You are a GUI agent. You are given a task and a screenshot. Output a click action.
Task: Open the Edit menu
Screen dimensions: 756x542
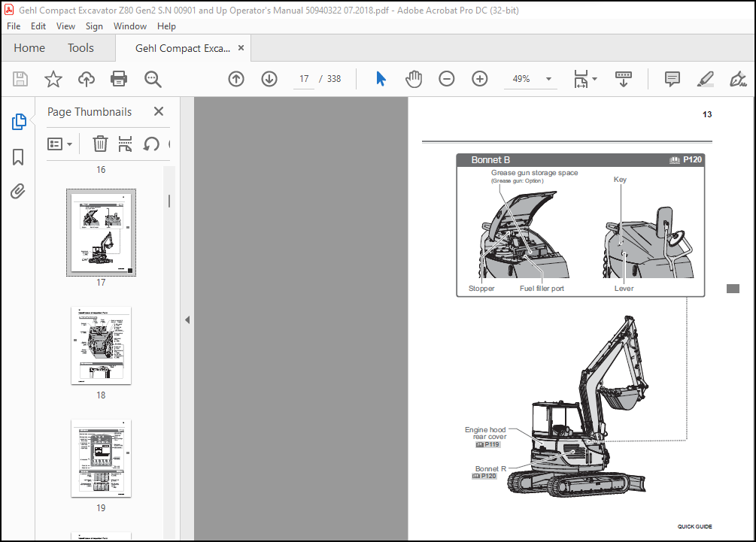tap(38, 26)
